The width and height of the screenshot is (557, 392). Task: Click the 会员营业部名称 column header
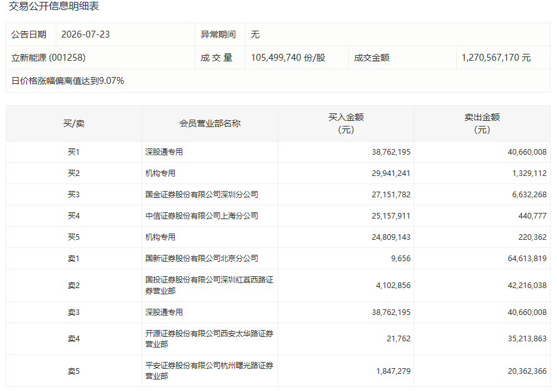click(x=210, y=123)
